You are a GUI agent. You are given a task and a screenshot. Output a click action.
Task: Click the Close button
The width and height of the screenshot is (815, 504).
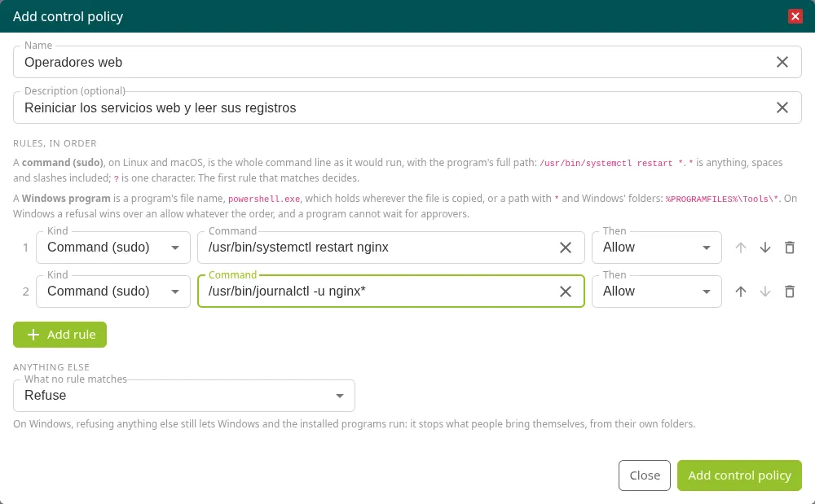click(x=645, y=476)
